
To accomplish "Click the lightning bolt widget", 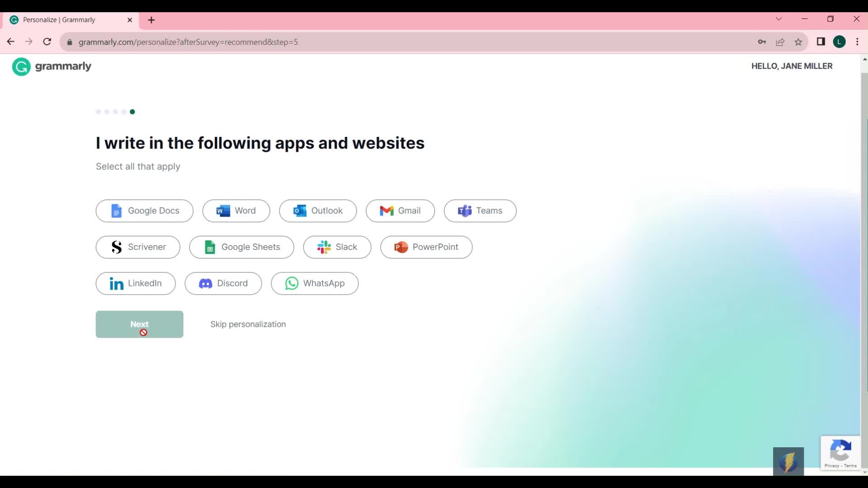I will coord(788,461).
